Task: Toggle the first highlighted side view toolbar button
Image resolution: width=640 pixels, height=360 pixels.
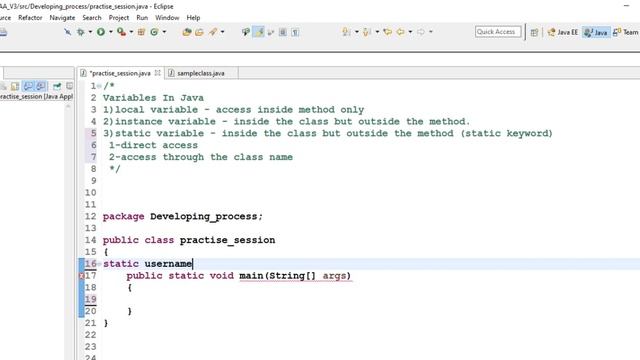Action: 28,86
